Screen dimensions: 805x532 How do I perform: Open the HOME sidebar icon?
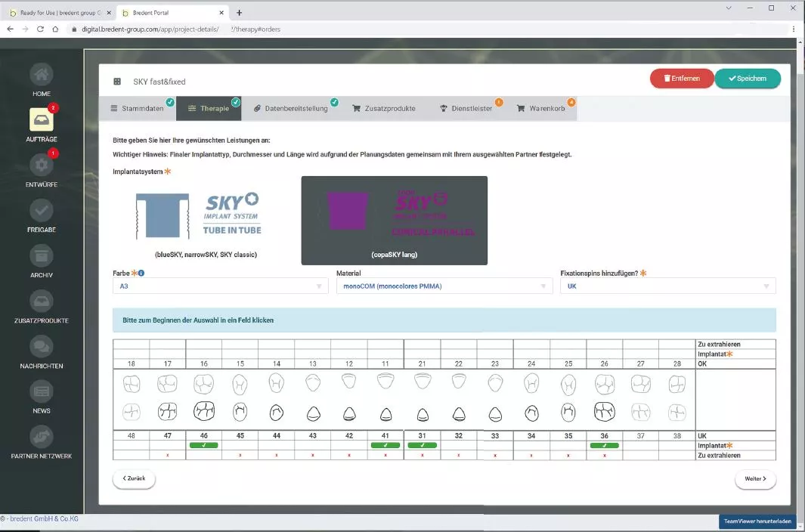42,76
